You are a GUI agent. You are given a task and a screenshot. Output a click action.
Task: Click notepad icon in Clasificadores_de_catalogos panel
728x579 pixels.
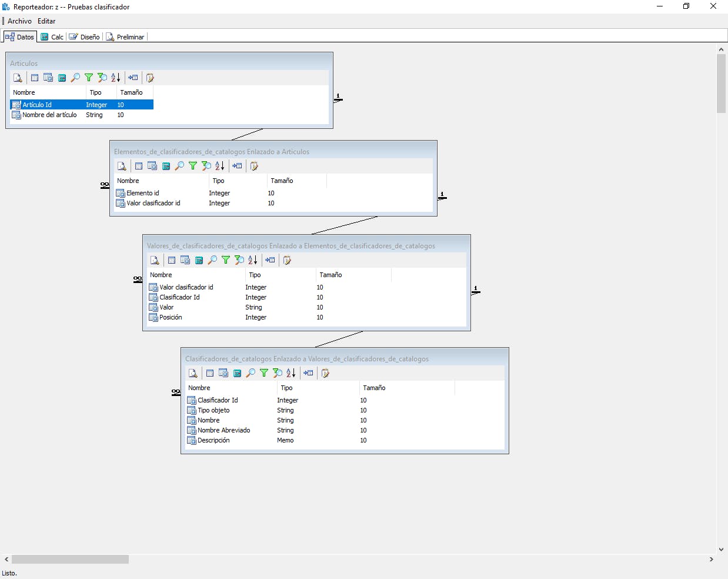(x=325, y=373)
